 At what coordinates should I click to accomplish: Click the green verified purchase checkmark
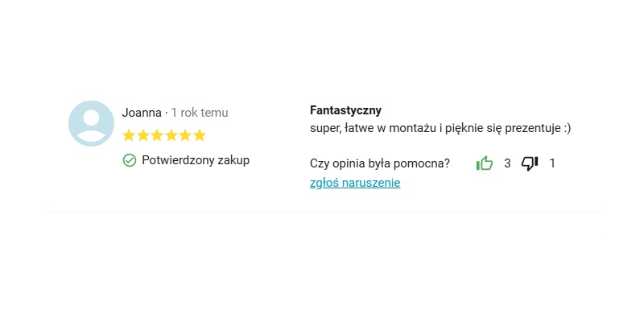130,160
